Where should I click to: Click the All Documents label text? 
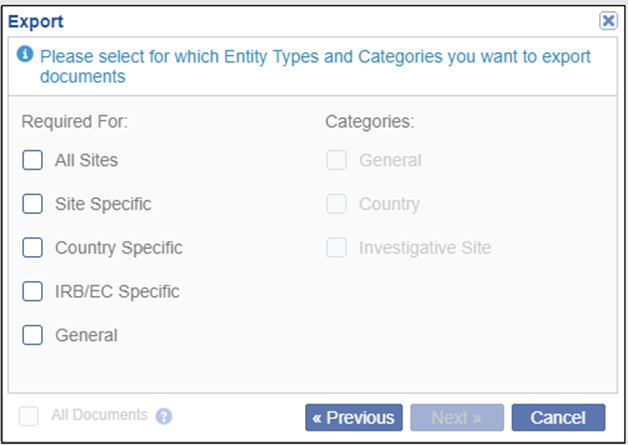[x=99, y=415]
